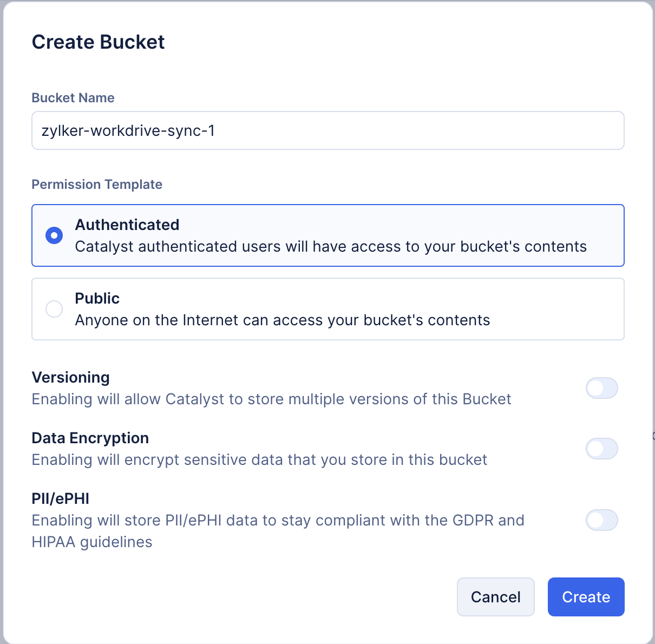Choose the Public radio button
Image resolution: width=655 pixels, height=644 pixels.
pyautogui.click(x=54, y=309)
